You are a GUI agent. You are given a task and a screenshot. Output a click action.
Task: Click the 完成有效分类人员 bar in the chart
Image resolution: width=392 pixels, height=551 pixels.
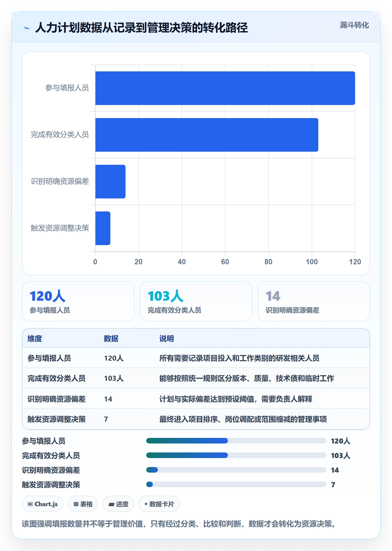[x=207, y=135]
